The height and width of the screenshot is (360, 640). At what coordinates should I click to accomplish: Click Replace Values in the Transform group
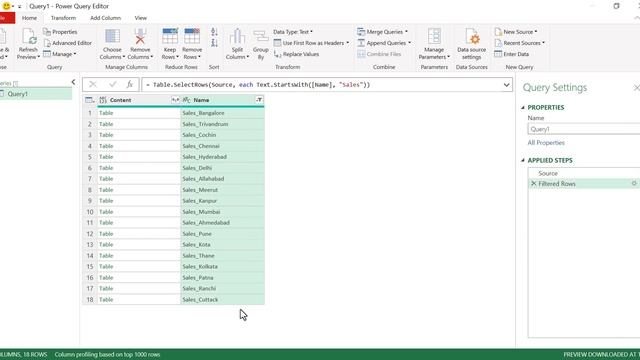pyautogui.click(x=296, y=54)
